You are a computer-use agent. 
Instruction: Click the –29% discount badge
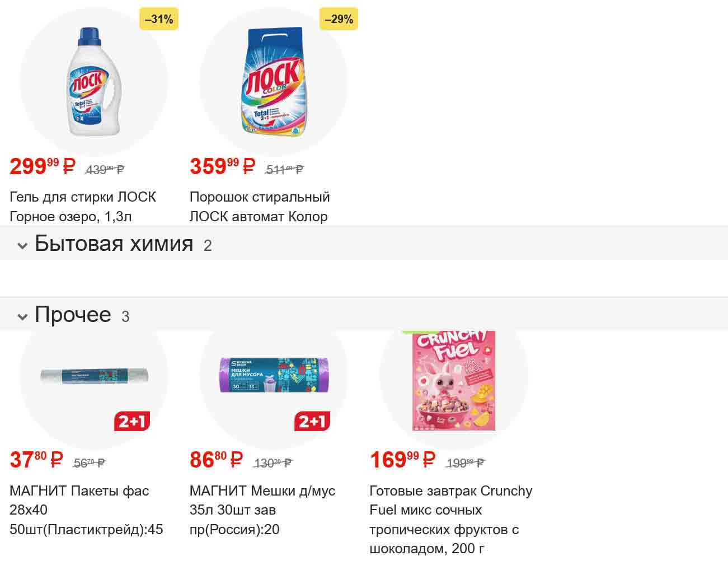pyautogui.click(x=339, y=20)
